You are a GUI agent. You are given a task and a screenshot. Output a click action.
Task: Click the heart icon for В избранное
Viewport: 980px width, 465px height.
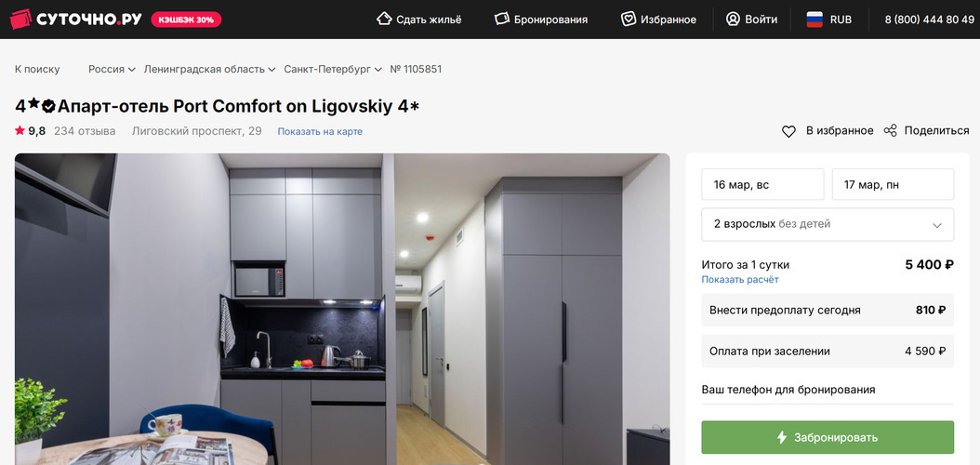click(788, 131)
